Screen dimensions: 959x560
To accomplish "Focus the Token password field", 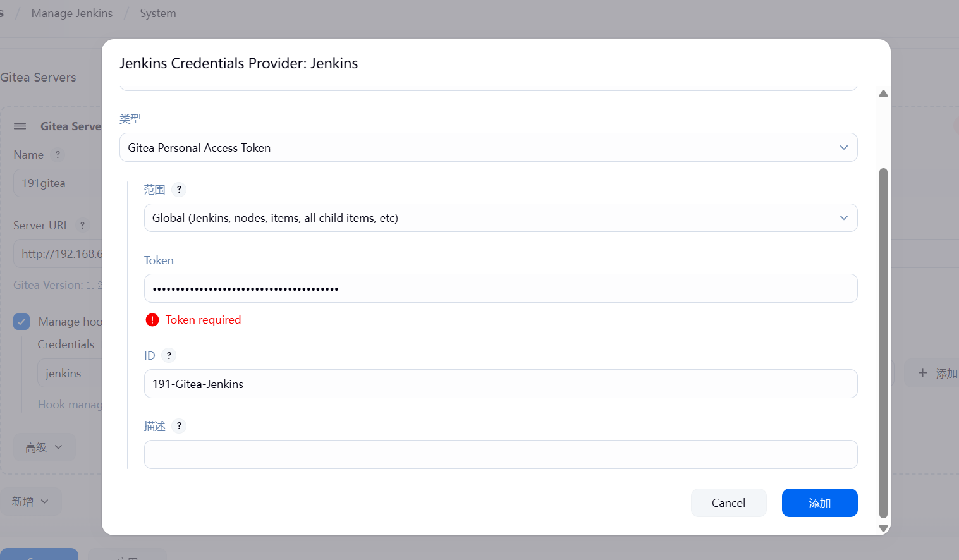I will pos(501,288).
